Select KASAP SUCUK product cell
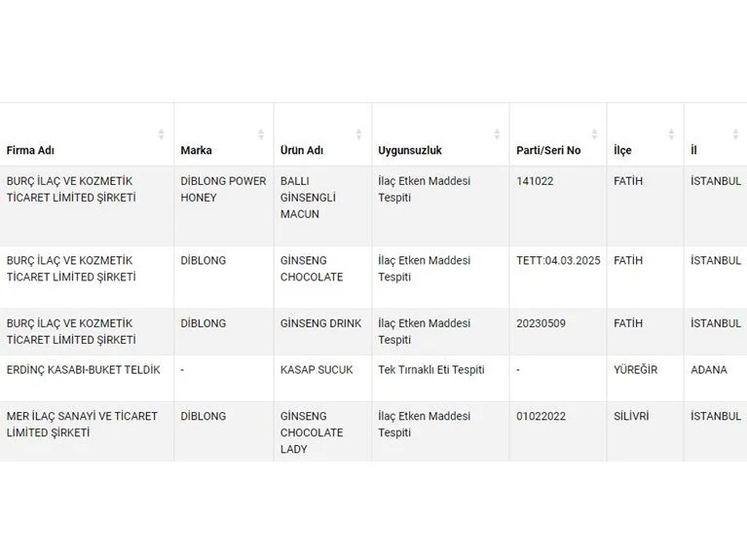The width and height of the screenshot is (747, 560). pyautogui.click(x=317, y=370)
